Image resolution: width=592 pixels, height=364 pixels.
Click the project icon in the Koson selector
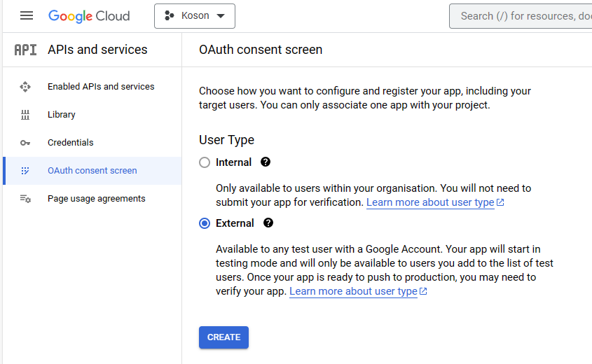pos(169,16)
